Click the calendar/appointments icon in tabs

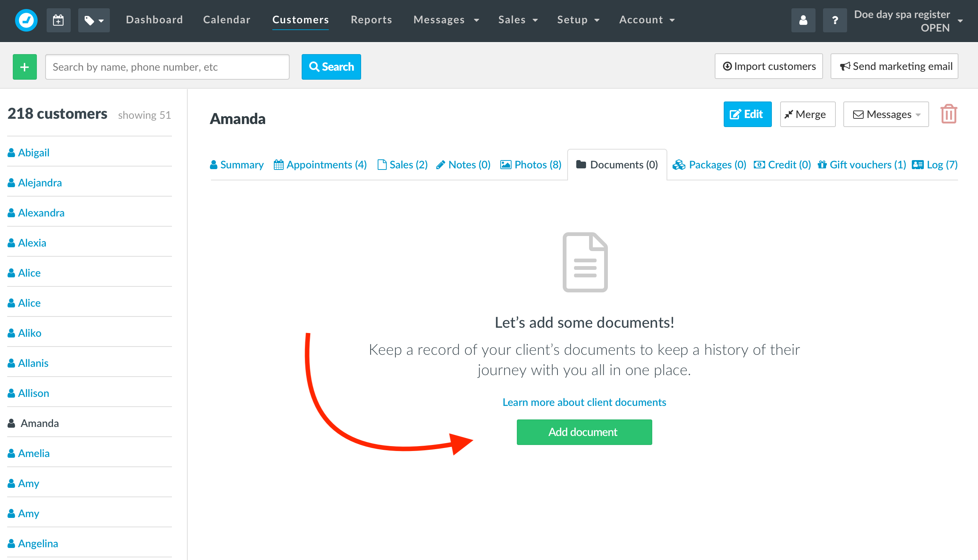click(279, 165)
